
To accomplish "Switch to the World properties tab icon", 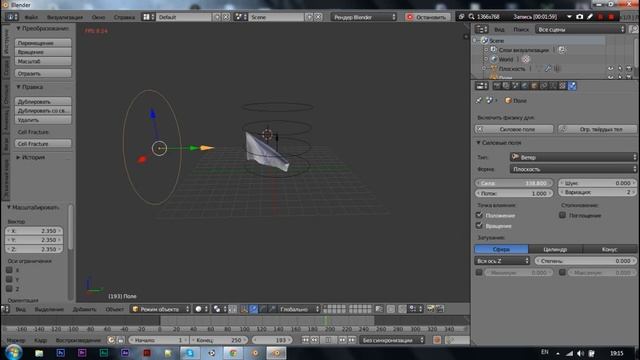I will (525, 86).
